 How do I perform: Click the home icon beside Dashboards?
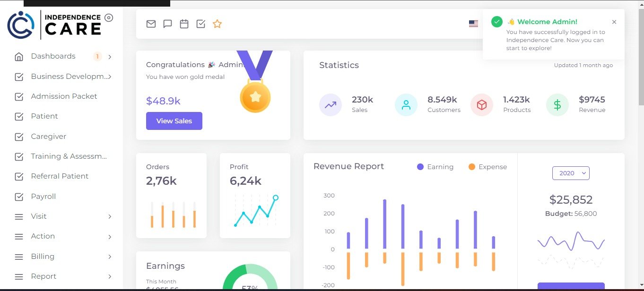coord(19,57)
